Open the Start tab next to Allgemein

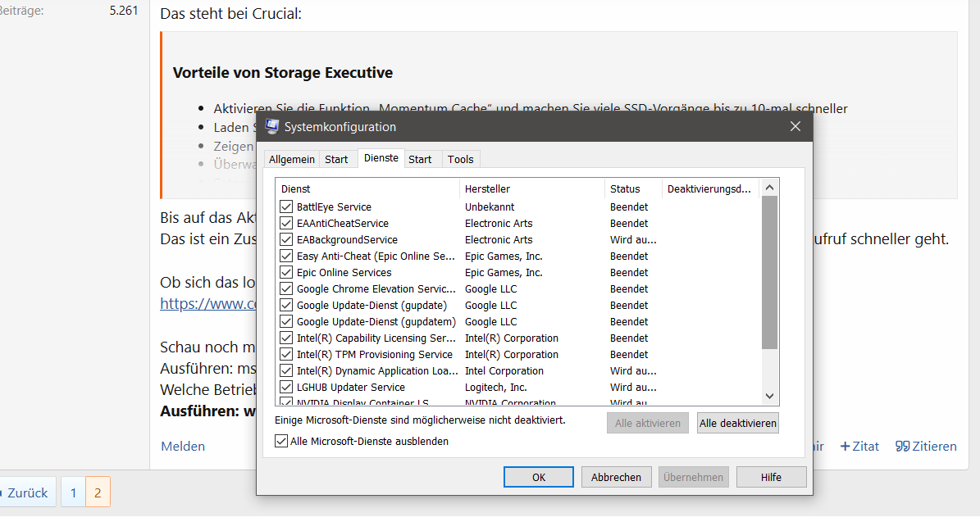click(x=336, y=159)
